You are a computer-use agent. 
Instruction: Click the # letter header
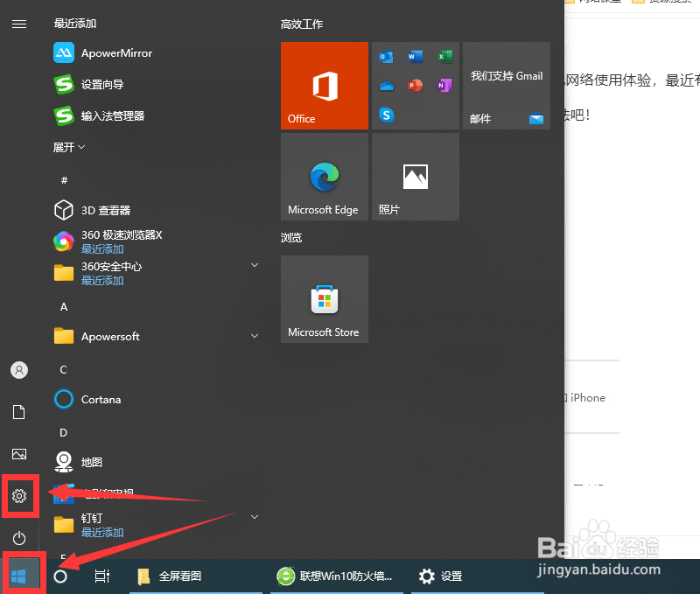tap(64, 180)
